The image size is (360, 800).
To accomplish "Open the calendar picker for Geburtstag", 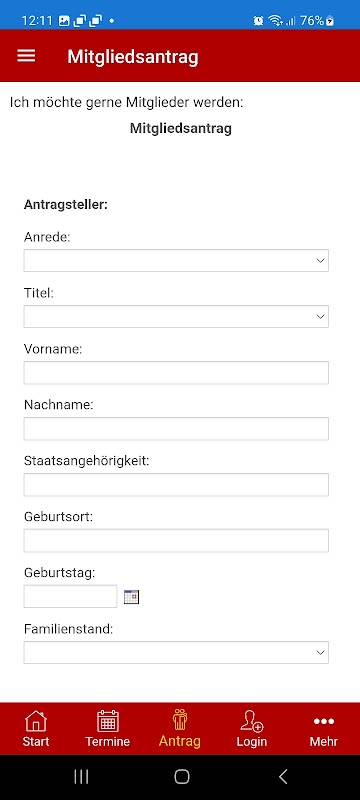I will (132, 596).
